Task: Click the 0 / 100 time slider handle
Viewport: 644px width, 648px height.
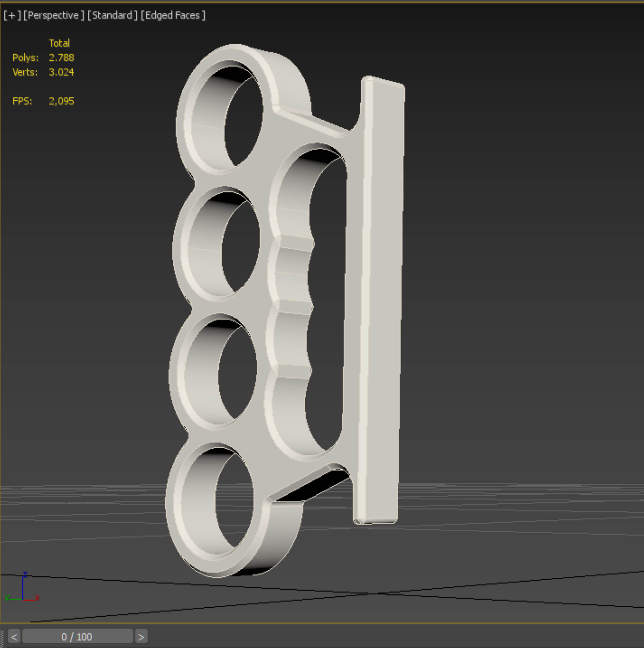Action: 77,636
